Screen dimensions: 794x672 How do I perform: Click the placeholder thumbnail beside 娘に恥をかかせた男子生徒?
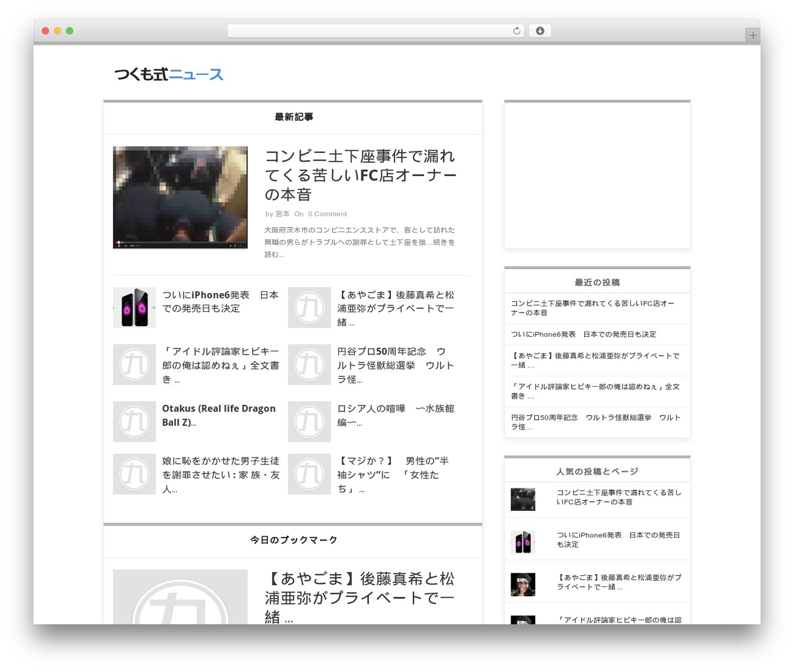point(134,474)
